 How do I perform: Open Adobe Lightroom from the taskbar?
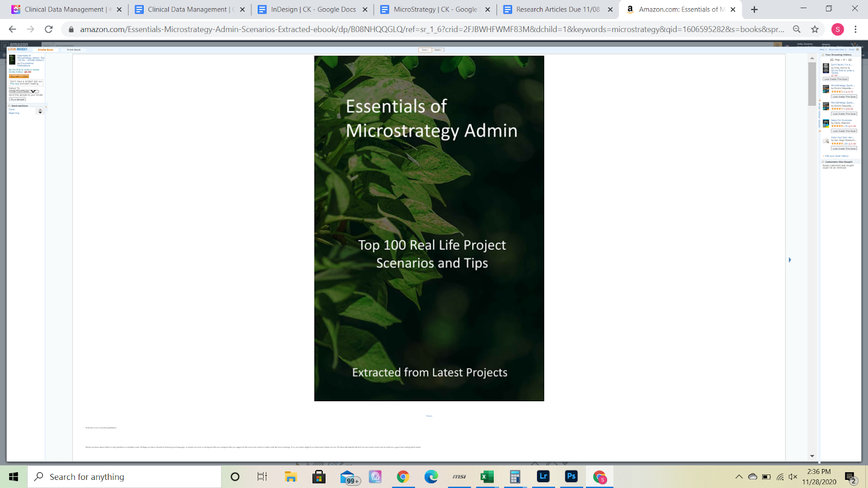pyautogui.click(x=543, y=477)
